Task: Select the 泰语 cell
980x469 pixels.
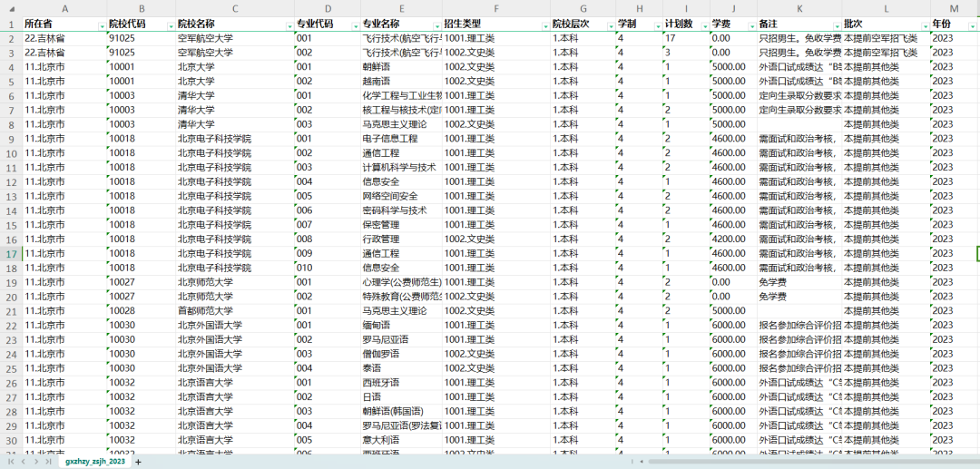Action: tap(401, 368)
